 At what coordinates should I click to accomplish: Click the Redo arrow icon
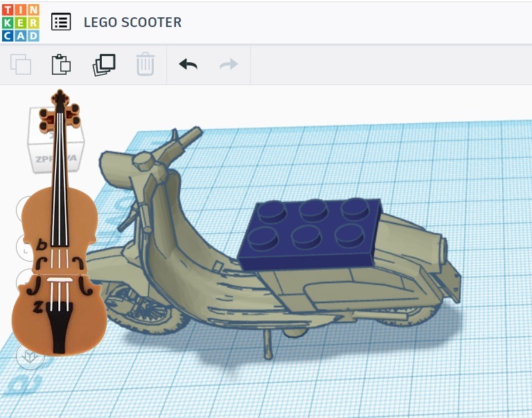pyautogui.click(x=229, y=64)
